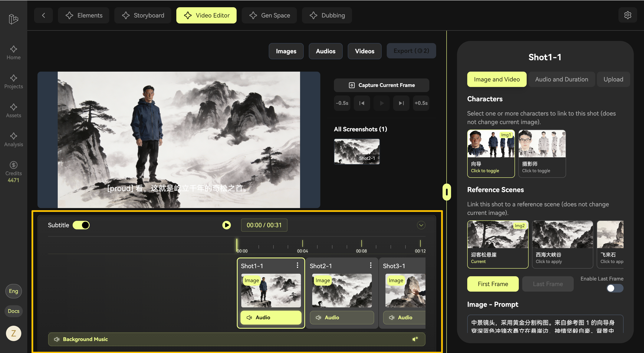Open Gen Space tab
The height and width of the screenshot is (353, 644).
coord(269,15)
